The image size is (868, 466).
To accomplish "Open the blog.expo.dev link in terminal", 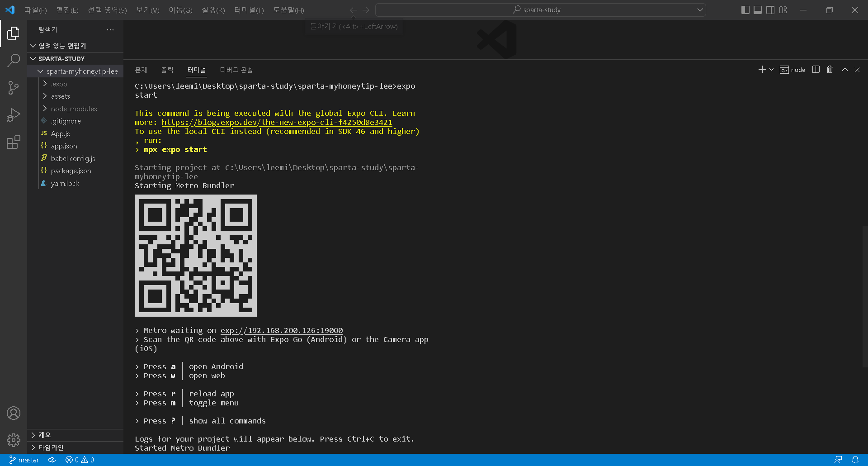I will tap(277, 122).
